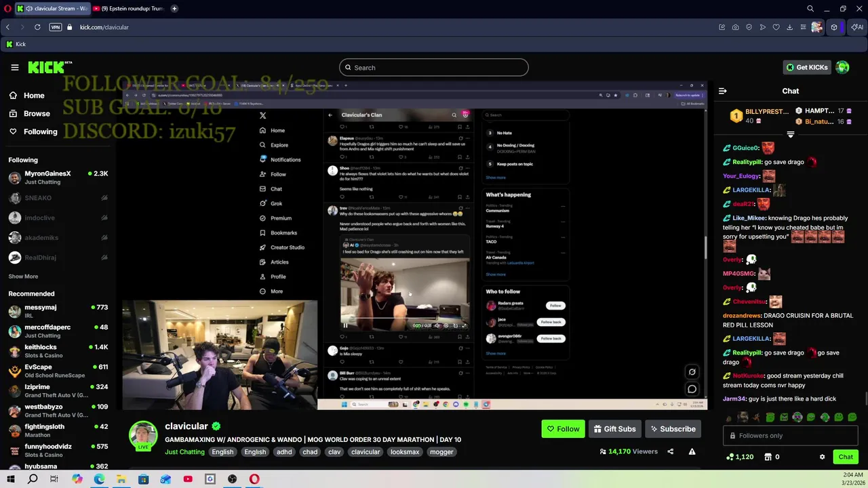Open messymaj recommended channel
The width and height of the screenshot is (868, 488).
point(58,311)
